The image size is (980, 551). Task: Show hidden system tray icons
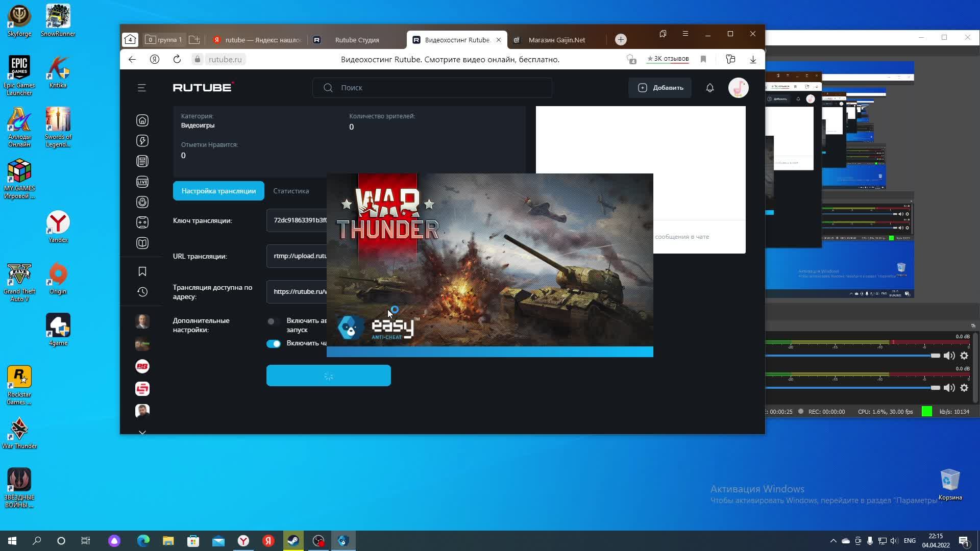coord(833,541)
